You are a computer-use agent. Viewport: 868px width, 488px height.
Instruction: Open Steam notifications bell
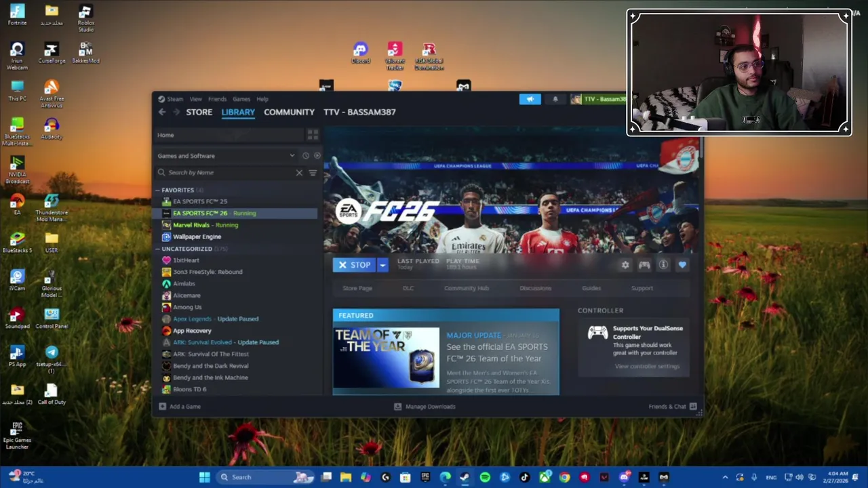pos(555,99)
